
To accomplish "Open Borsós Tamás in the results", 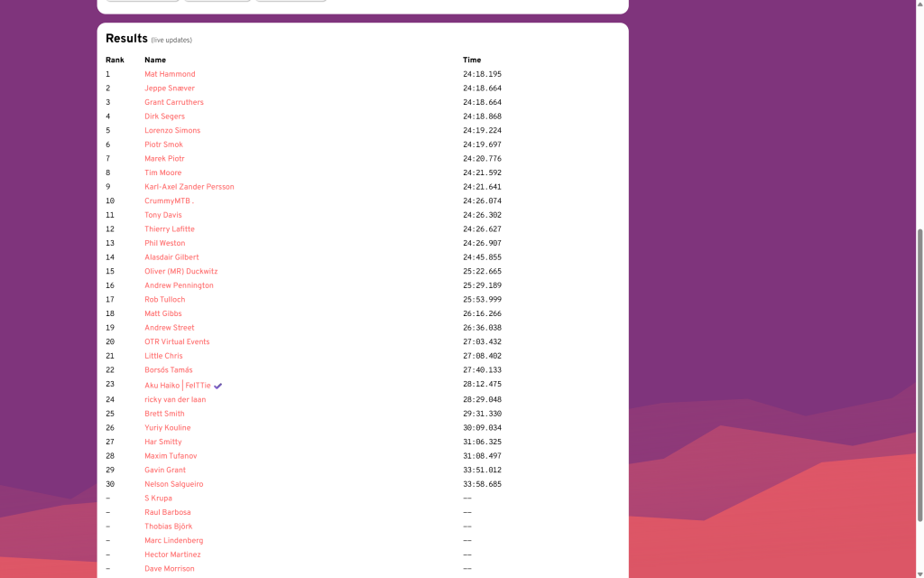I will pos(169,370).
